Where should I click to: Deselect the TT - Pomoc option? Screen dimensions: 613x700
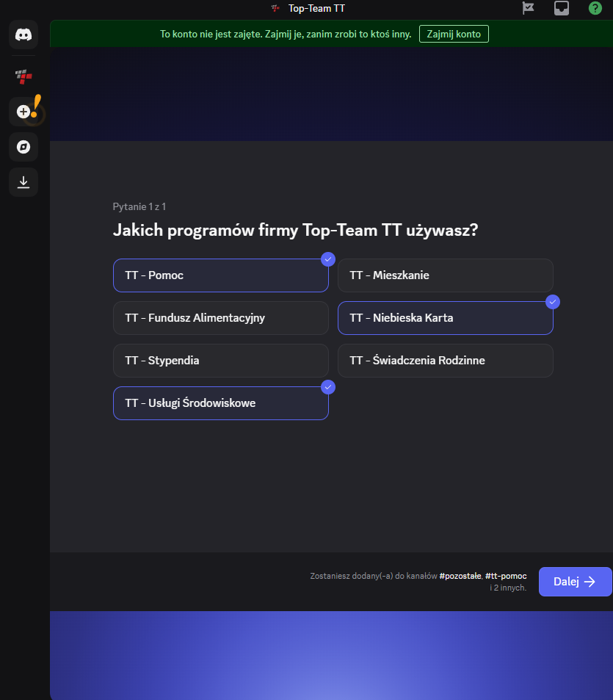221,275
